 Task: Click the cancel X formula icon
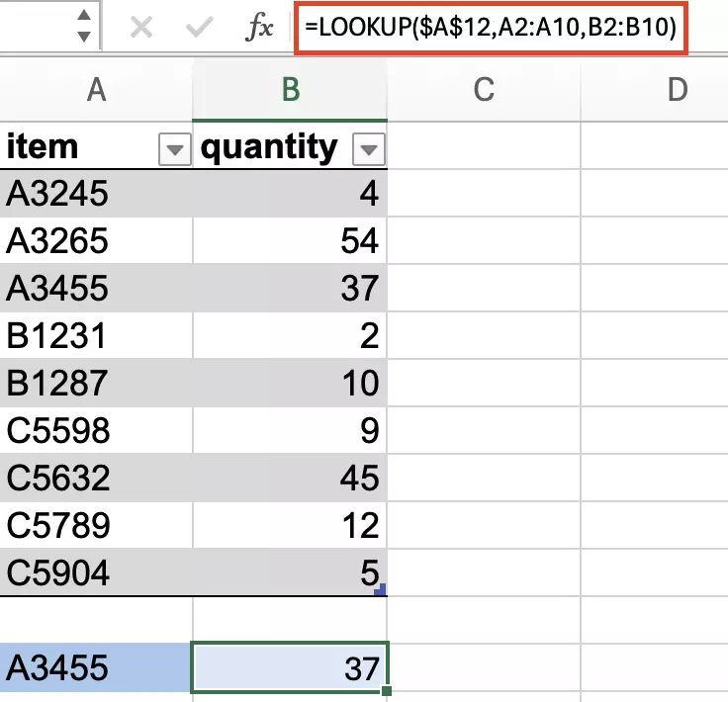[141, 28]
